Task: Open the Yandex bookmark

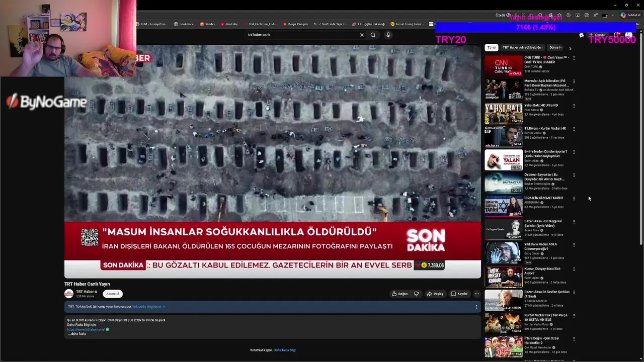Action: 207,24
